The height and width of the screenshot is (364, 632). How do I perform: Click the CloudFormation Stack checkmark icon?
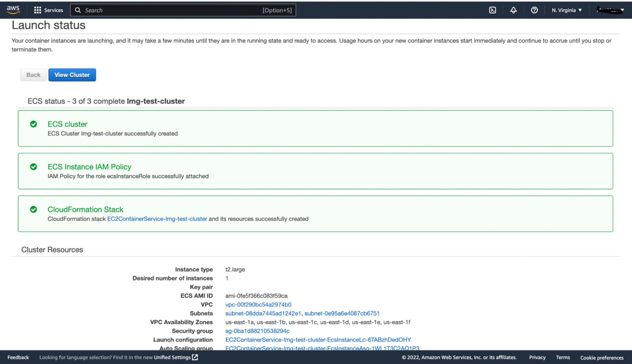[33, 210]
